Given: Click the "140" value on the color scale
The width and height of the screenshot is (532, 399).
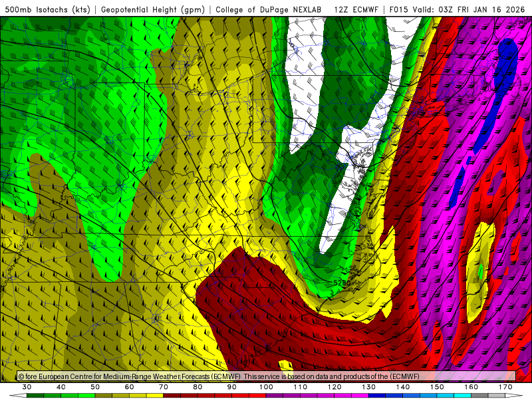Looking at the screenshot, I should tap(403, 387).
